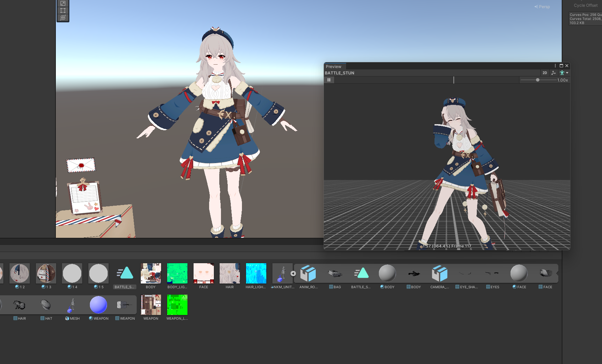602x364 pixels.
Task: Open the Preview window options menu
Action: [555, 66]
